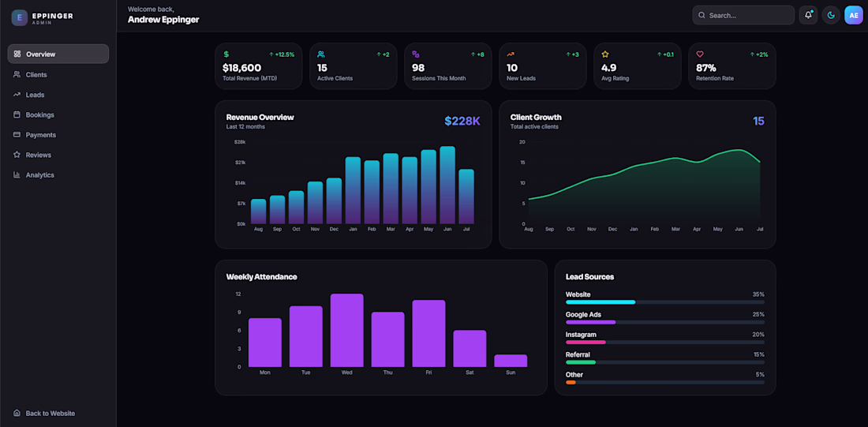Go to the Leads page
The image size is (868, 427).
(x=58, y=95)
